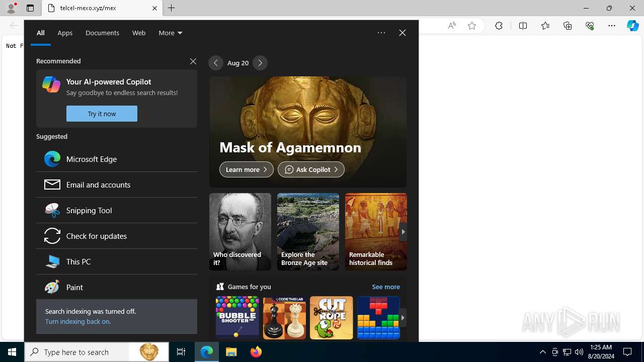The height and width of the screenshot is (362, 644).
Task: Click the Type here to search box
Action: (97, 352)
